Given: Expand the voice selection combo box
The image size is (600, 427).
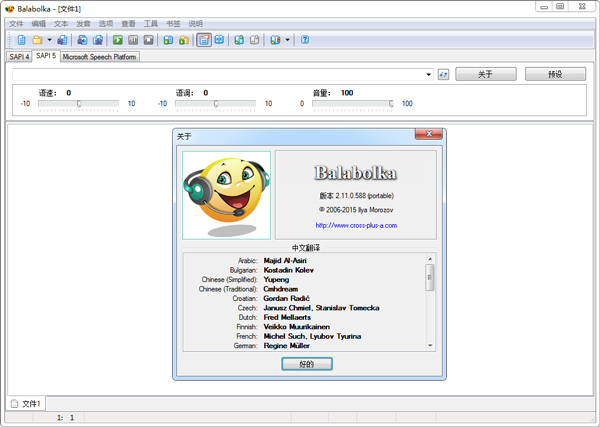Looking at the screenshot, I should [x=429, y=74].
